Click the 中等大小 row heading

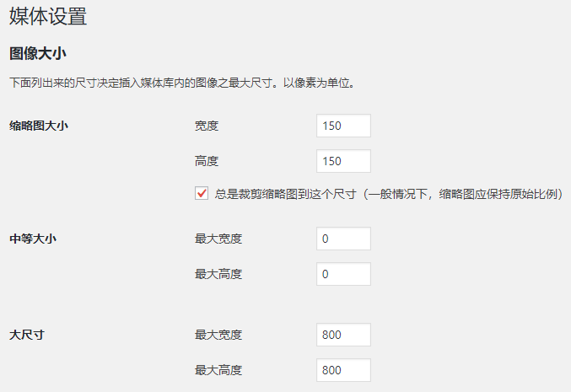point(33,239)
